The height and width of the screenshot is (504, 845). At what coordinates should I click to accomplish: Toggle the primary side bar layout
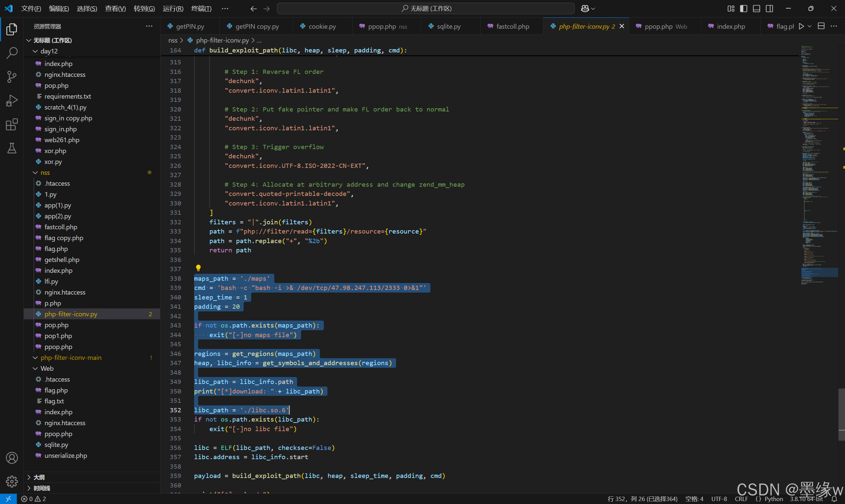(743, 9)
